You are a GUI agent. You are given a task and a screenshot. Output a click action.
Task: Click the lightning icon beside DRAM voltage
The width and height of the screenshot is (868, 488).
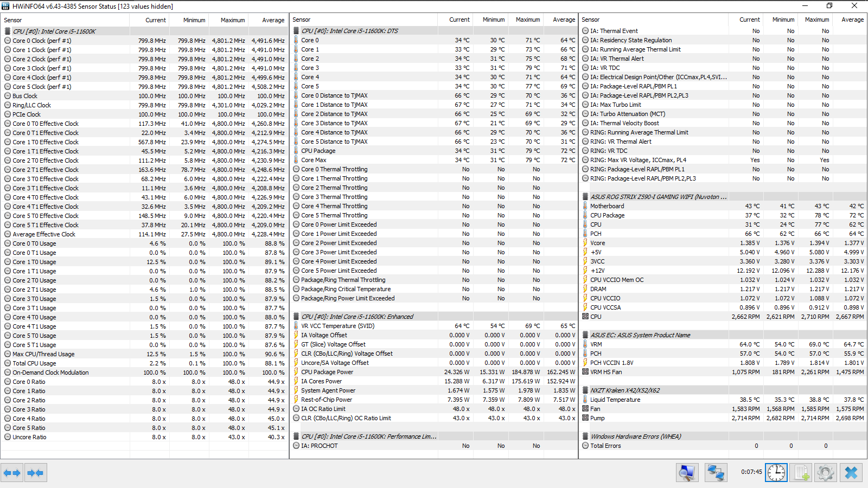[585, 289]
